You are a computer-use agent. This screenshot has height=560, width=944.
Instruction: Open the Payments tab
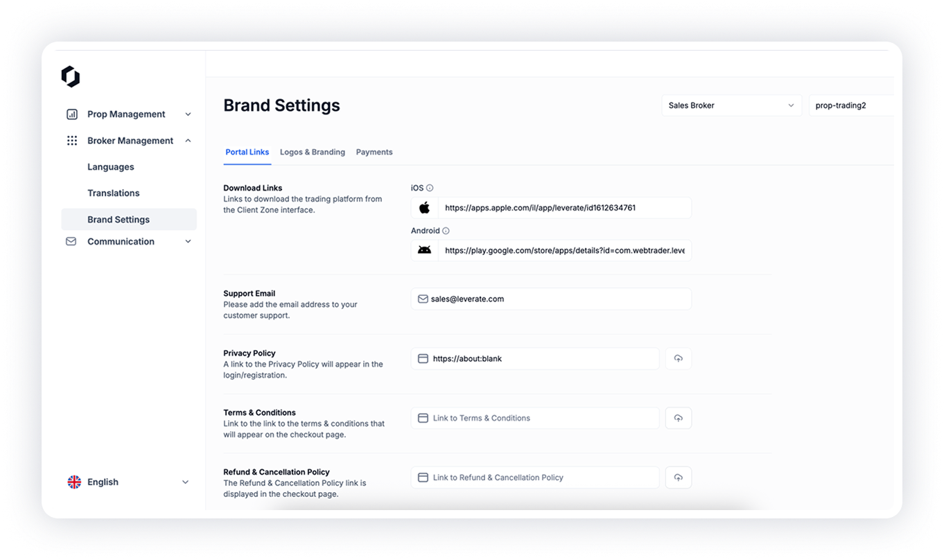374,152
